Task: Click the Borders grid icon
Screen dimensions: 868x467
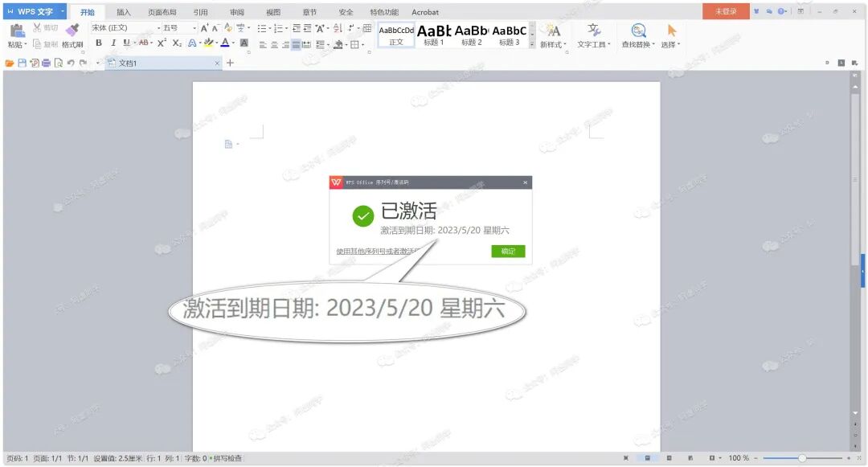Action: click(x=354, y=45)
